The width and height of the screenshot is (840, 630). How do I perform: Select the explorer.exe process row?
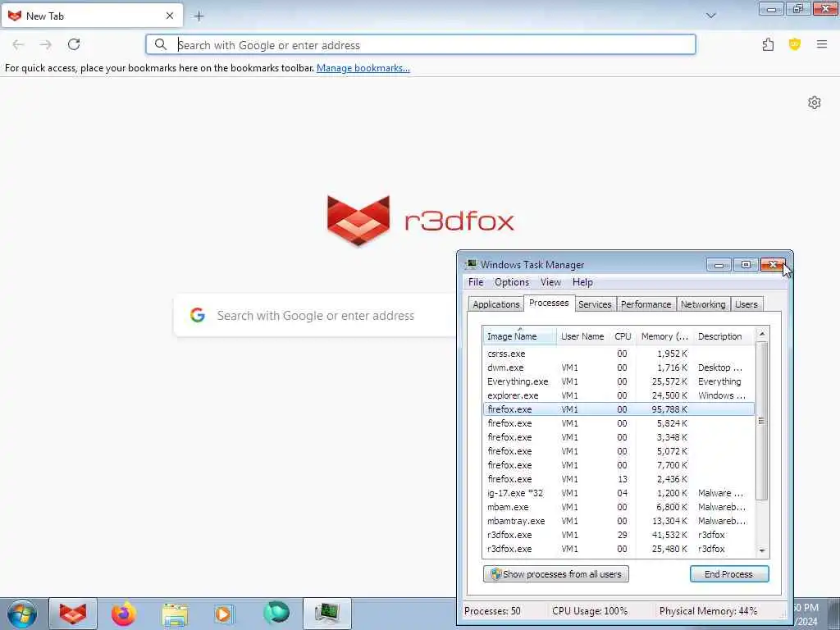pyautogui.click(x=619, y=395)
